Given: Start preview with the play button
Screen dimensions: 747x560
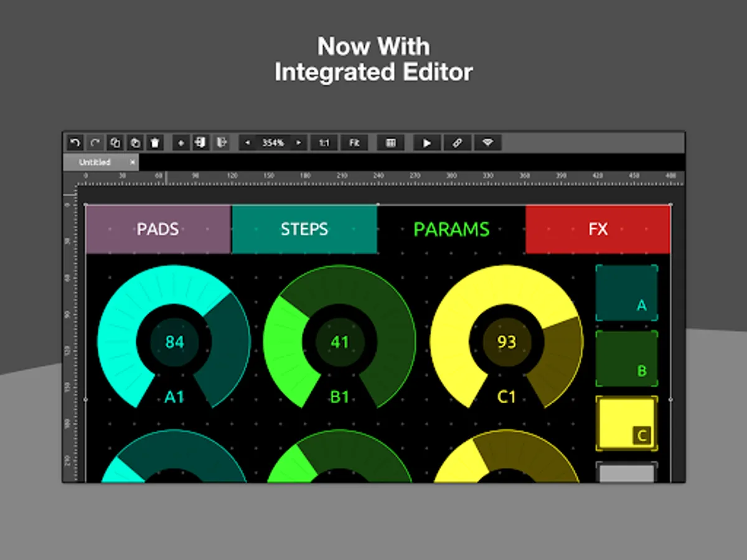Looking at the screenshot, I should pos(427,142).
